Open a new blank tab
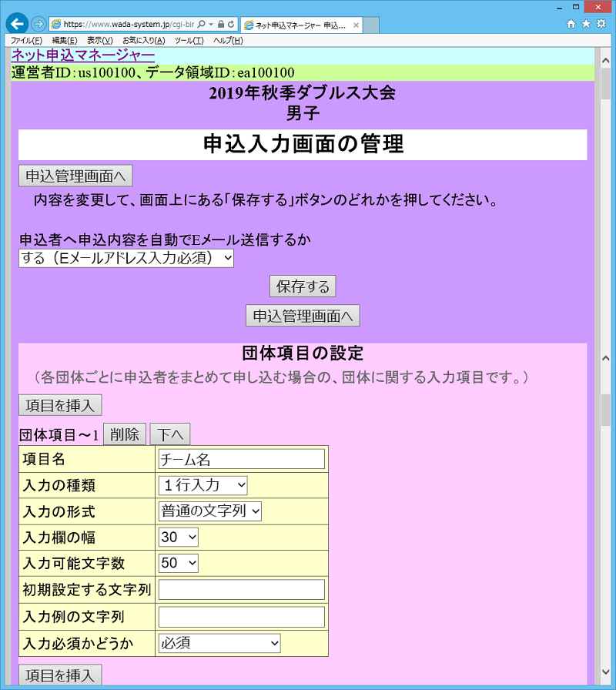The width and height of the screenshot is (616, 690). tap(371, 25)
